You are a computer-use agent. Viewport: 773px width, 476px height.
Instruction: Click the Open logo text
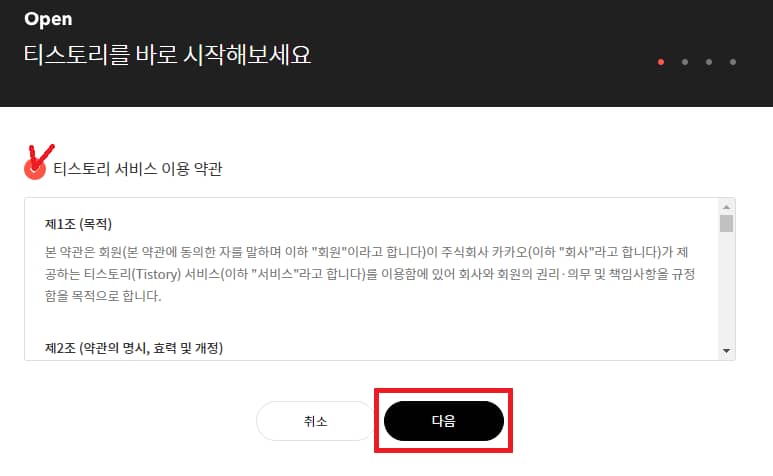(x=48, y=20)
